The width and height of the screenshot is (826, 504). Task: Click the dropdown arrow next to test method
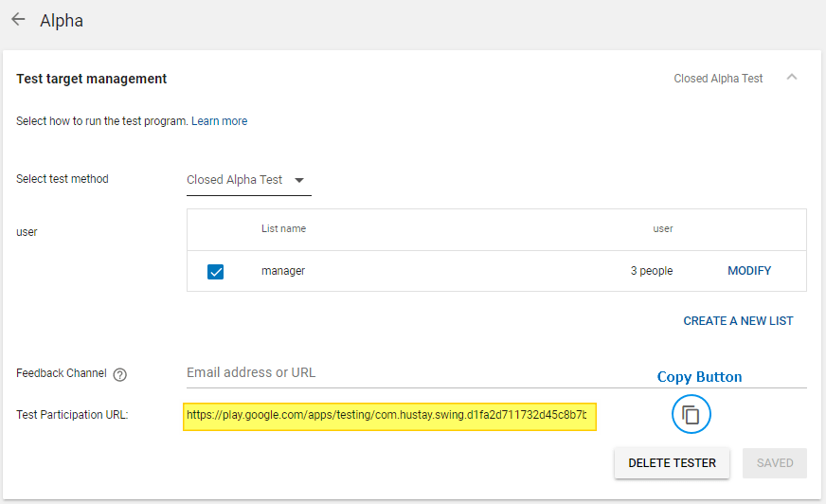[x=299, y=180]
